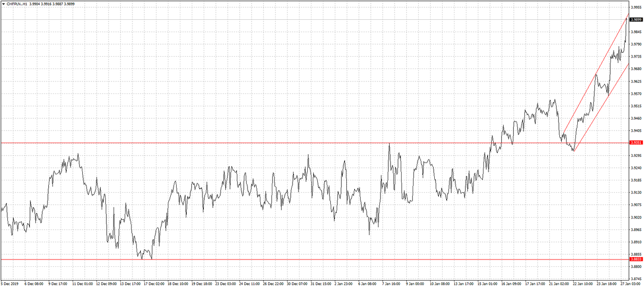Select the 22 Jan 10:00 time label
This screenshot has height=288, width=644.
(x=582, y=284)
